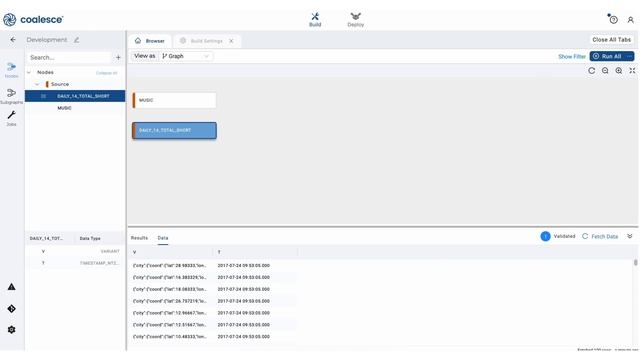
Task: Open the Git diamond icon
Action: [11, 309]
